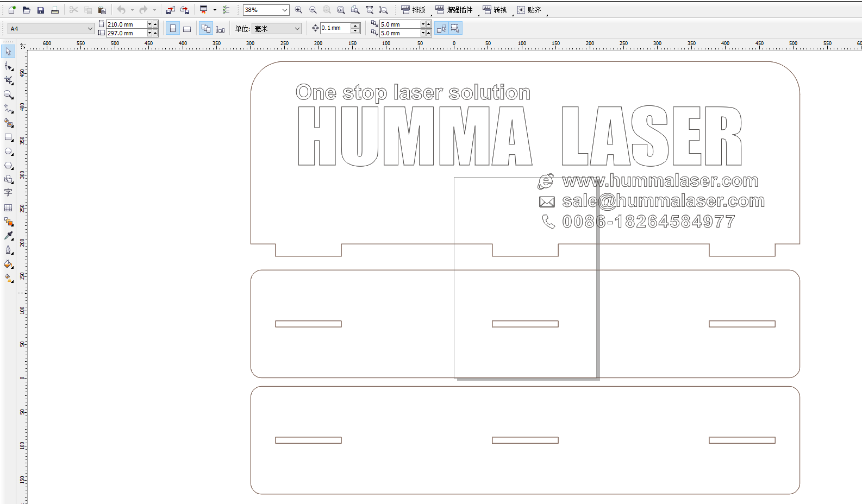862x504 pixels.
Task: Increase the nudge distance value
Action: pyautogui.click(x=355, y=26)
